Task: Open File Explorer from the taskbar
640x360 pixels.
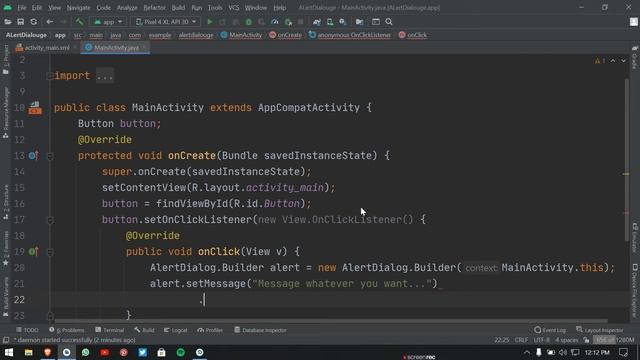Action: click(x=28, y=352)
